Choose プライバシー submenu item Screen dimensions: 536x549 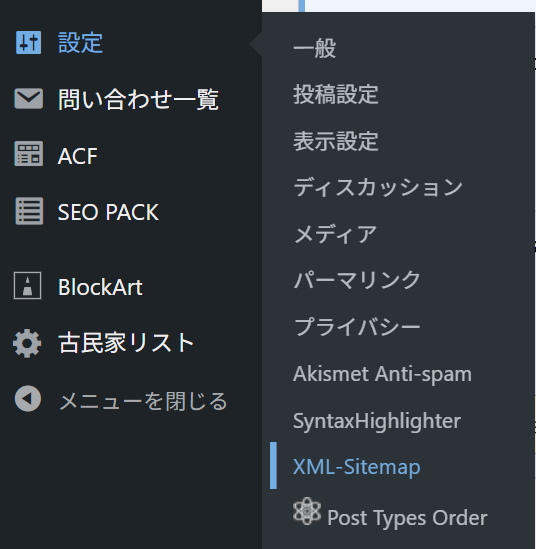357,327
